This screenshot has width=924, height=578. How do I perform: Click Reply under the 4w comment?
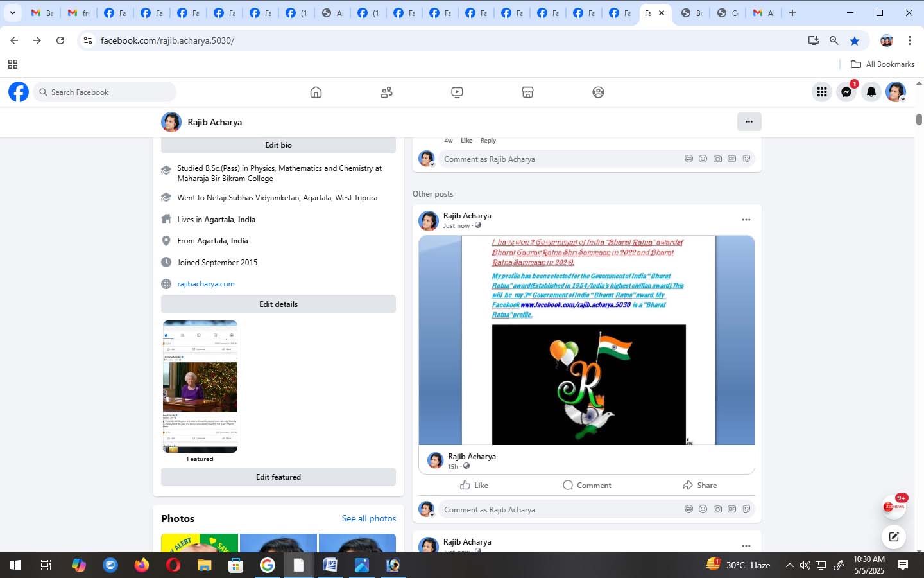[x=488, y=141]
